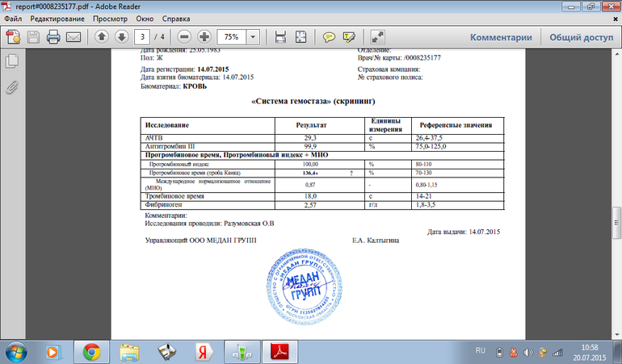Open Google Chrome from the taskbar
This screenshot has width=622, height=364.
(x=91, y=351)
